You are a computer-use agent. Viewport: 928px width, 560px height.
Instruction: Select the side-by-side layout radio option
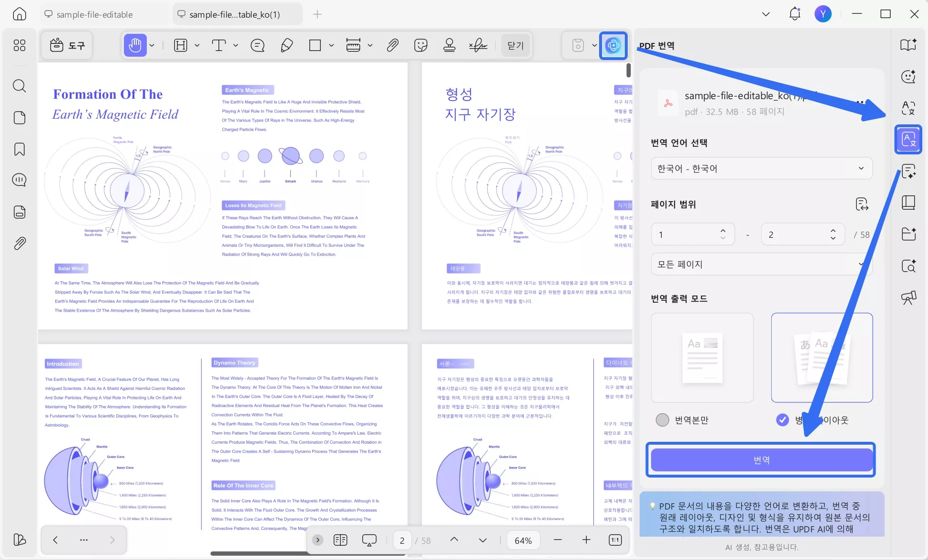click(x=782, y=420)
